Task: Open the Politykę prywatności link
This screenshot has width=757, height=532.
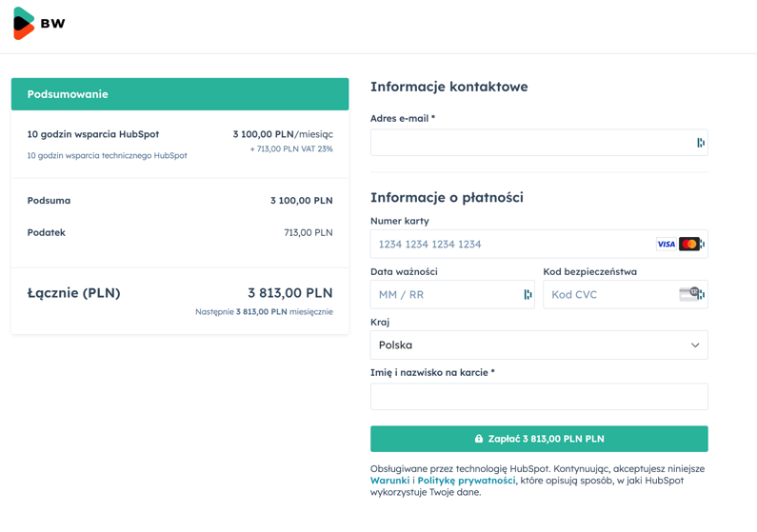Action: (x=467, y=481)
